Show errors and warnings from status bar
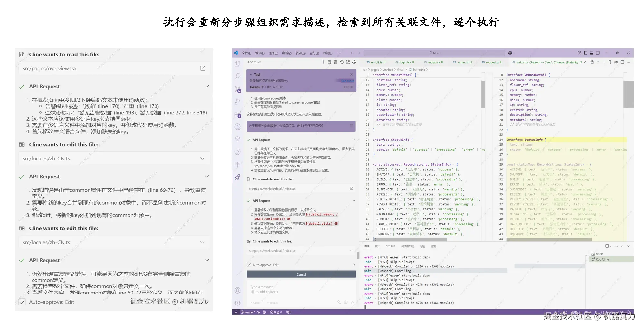The image size is (644, 329). coord(276,312)
